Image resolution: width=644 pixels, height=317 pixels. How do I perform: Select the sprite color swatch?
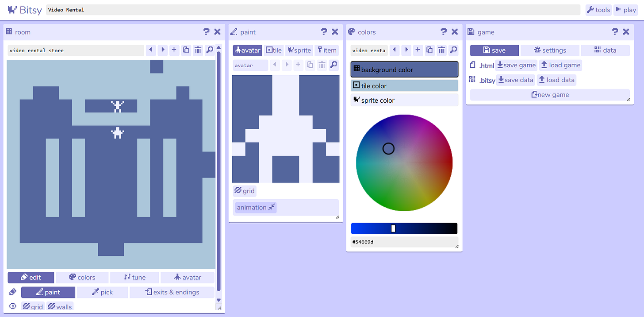pos(404,100)
